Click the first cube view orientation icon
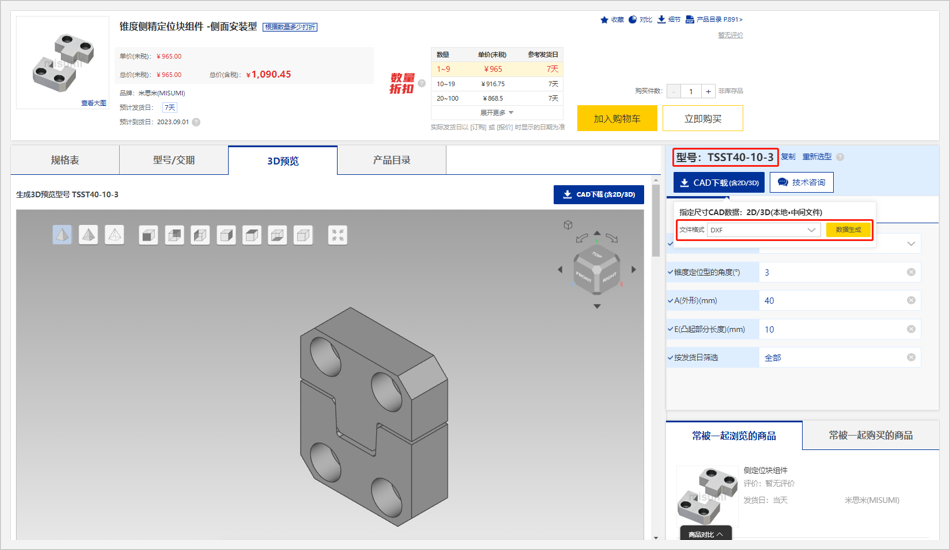 (148, 235)
